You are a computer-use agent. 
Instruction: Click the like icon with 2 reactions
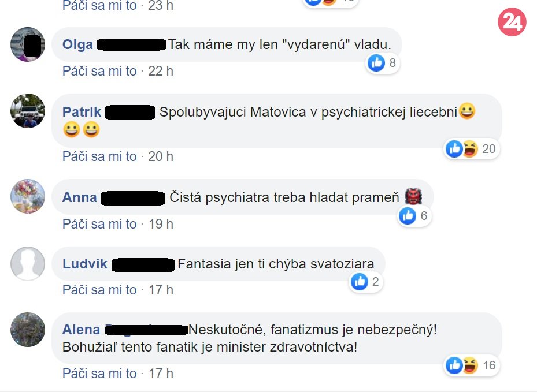360,282
